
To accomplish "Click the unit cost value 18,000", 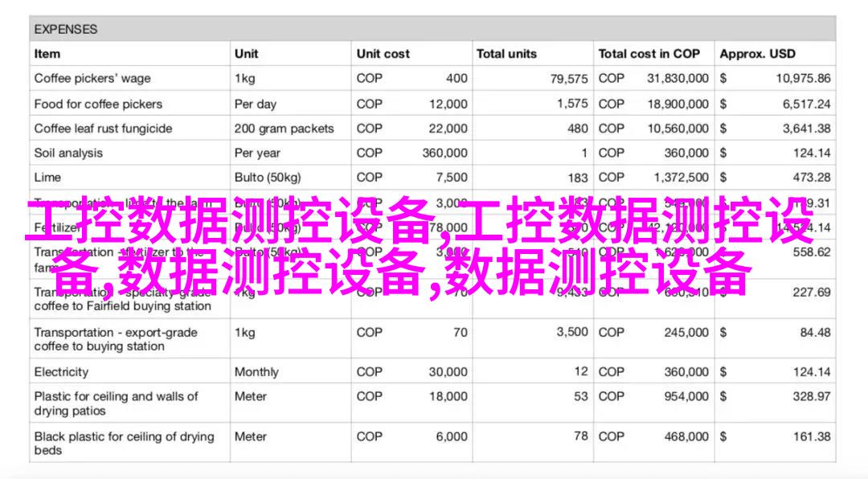I will [448, 396].
